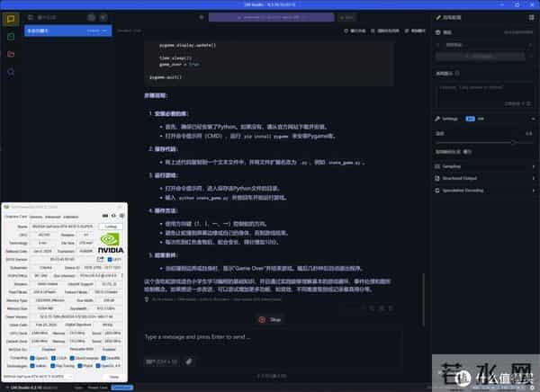This screenshot has width=540, height=392.
Task: Click the save preset button in the right panel
Action: point(481,56)
